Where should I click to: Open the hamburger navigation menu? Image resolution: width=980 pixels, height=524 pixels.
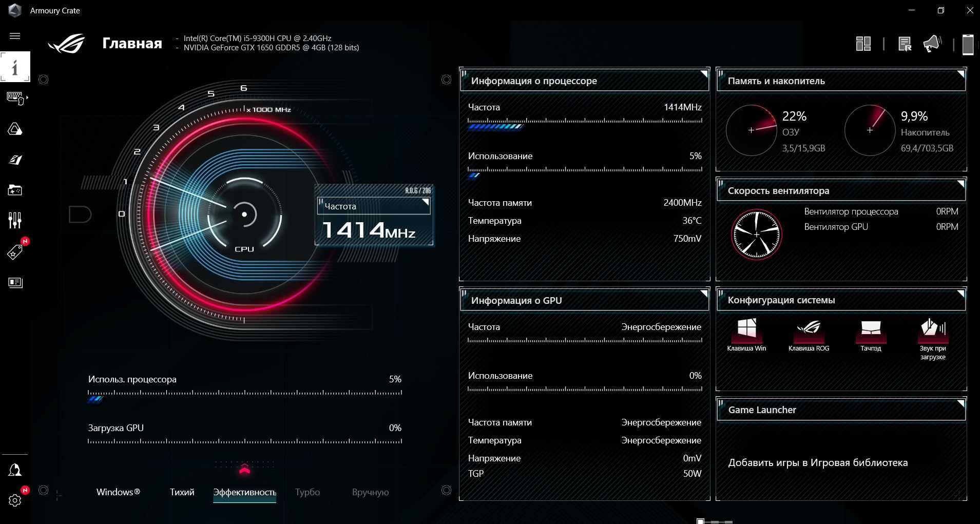pyautogui.click(x=15, y=36)
